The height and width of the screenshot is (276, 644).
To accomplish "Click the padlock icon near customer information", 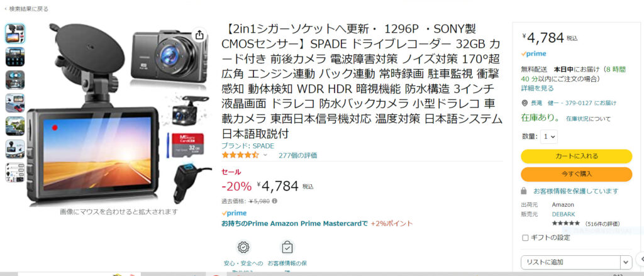I will (x=524, y=191).
